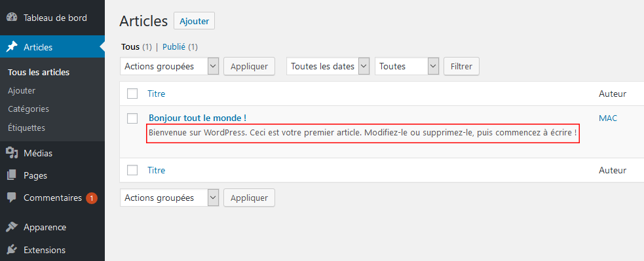Click the Articles pushpin icon
The width and height of the screenshot is (644, 261).
click(12, 47)
